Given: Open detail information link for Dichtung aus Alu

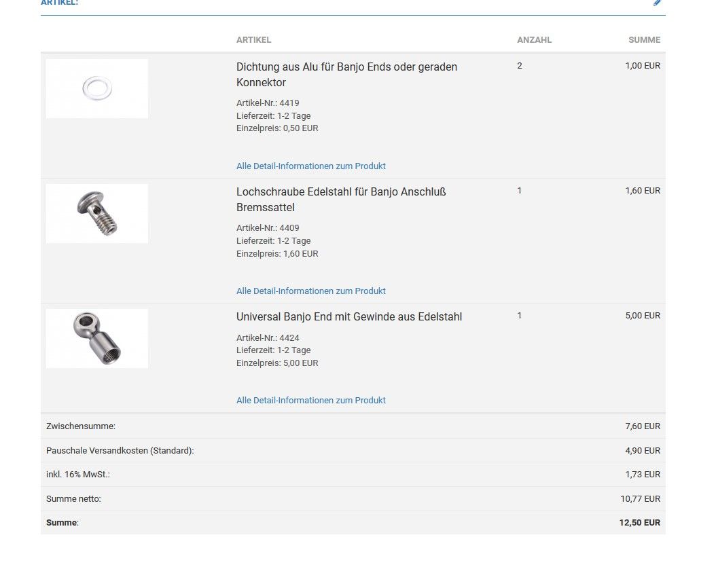Looking at the screenshot, I should pyautogui.click(x=310, y=166).
